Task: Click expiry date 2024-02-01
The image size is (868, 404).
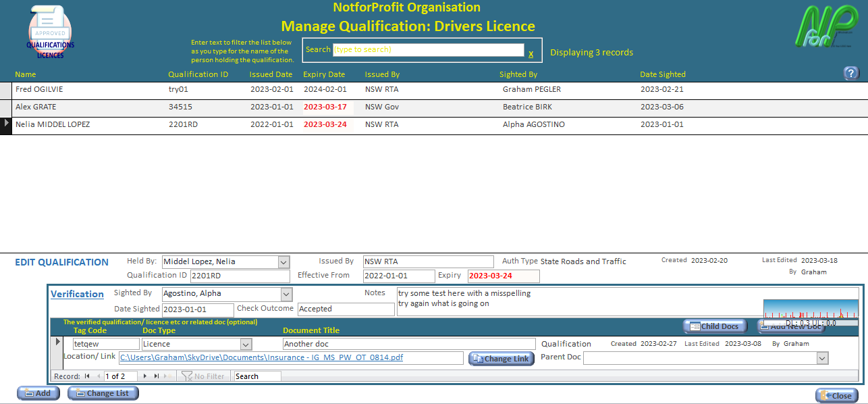Action: pos(325,89)
